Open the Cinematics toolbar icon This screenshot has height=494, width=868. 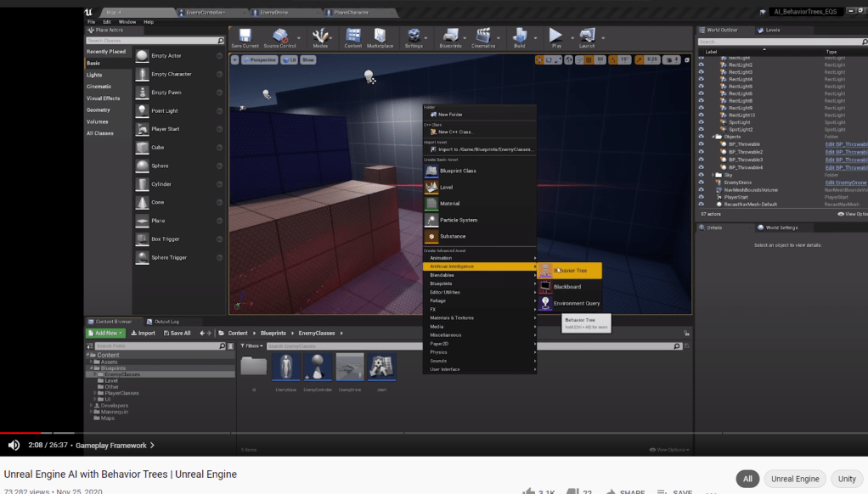point(482,36)
